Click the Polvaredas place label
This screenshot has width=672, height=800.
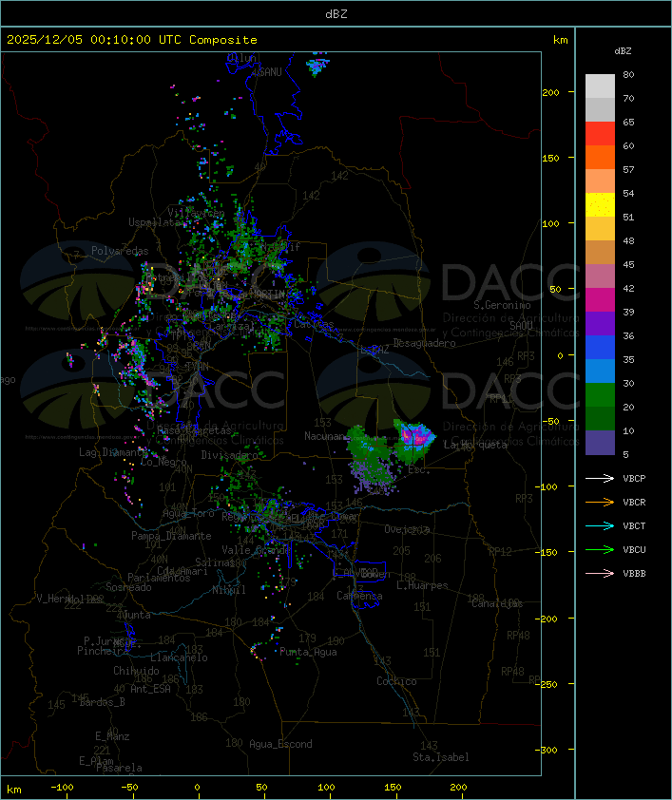pyautogui.click(x=120, y=251)
